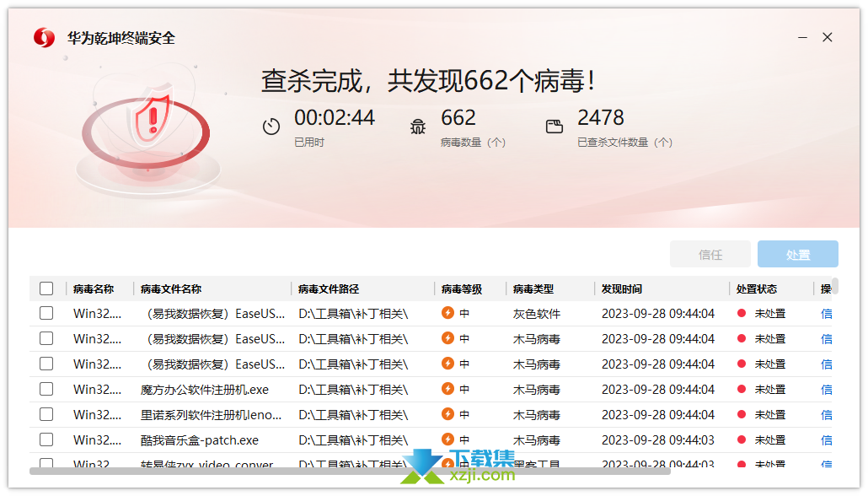Click the heading 查杀完成，共发现662个病毒!
The image size is (868, 496).
pyautogui.click(x=428, y=81)
